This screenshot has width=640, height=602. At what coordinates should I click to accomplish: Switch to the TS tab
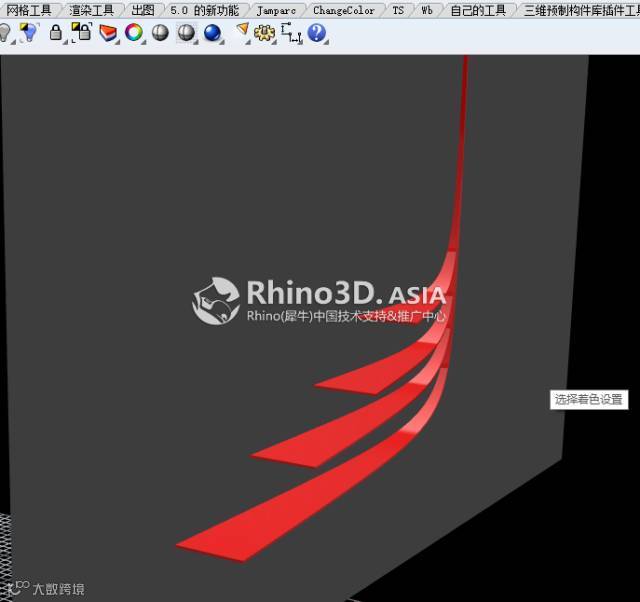pyautogui.click(x=398, y=10)
